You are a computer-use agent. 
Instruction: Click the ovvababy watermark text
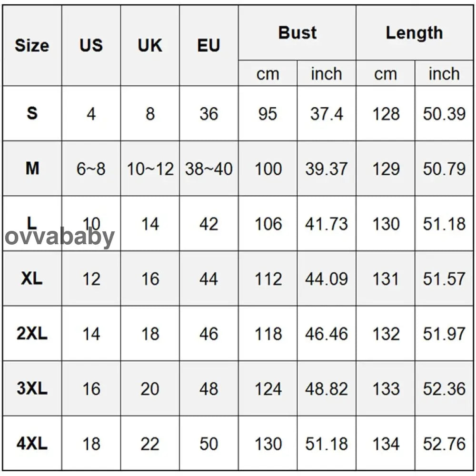click(x=60, y=237)
